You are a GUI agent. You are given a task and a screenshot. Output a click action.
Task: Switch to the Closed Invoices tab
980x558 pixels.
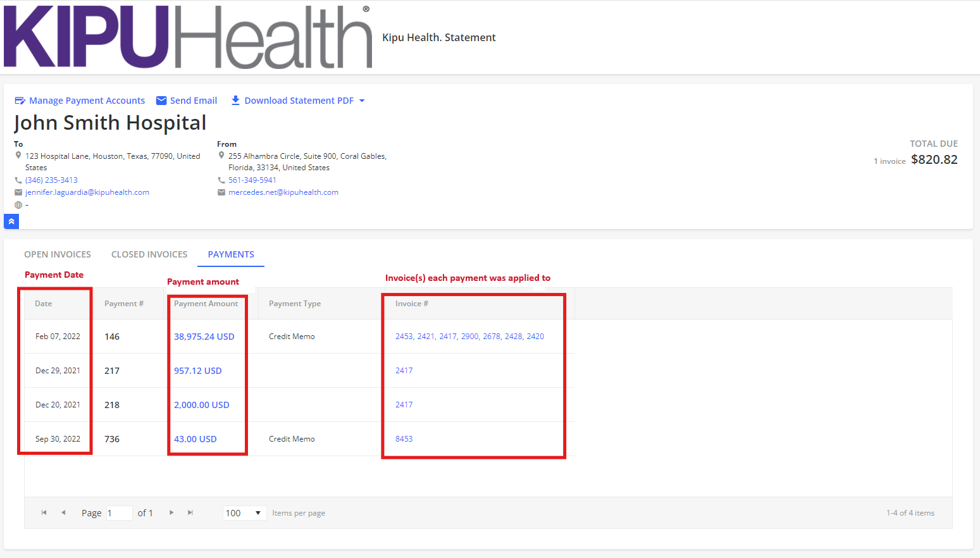[x=149, y=254]
